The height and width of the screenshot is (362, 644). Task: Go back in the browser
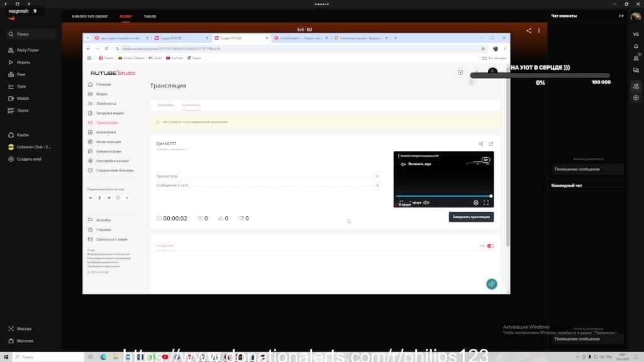88,49
